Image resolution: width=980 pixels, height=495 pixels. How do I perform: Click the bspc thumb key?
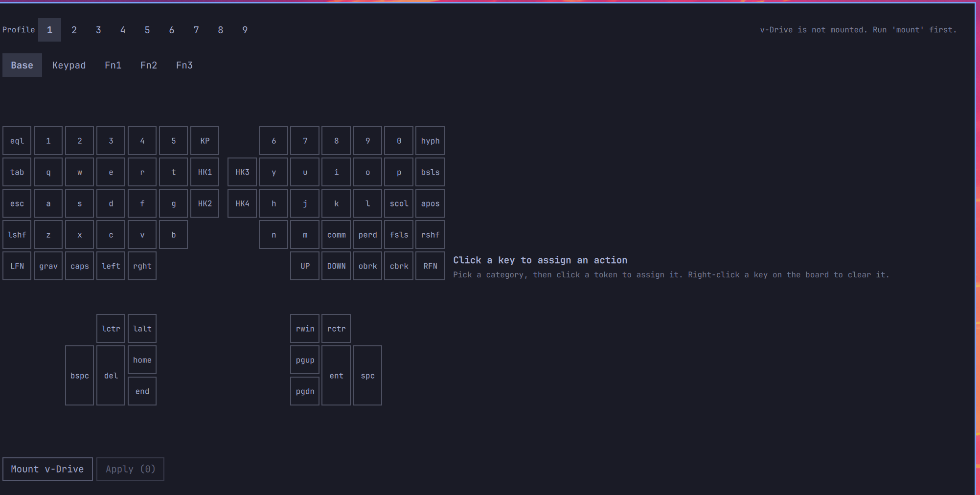pos(80,376)
